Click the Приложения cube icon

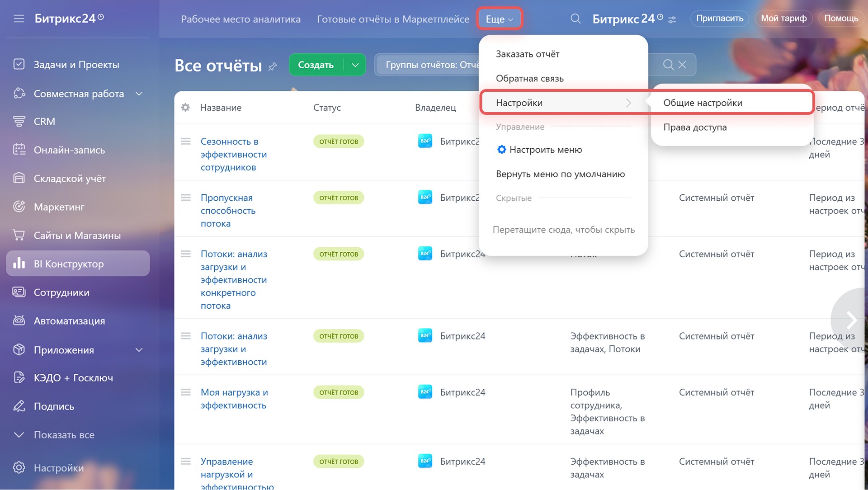19,349
